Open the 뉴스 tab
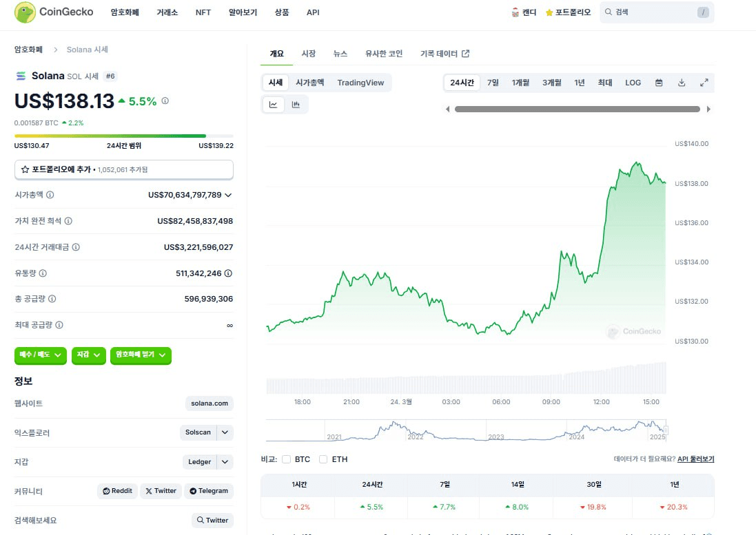This screenshot has height=535, width=756. [340, 54]
